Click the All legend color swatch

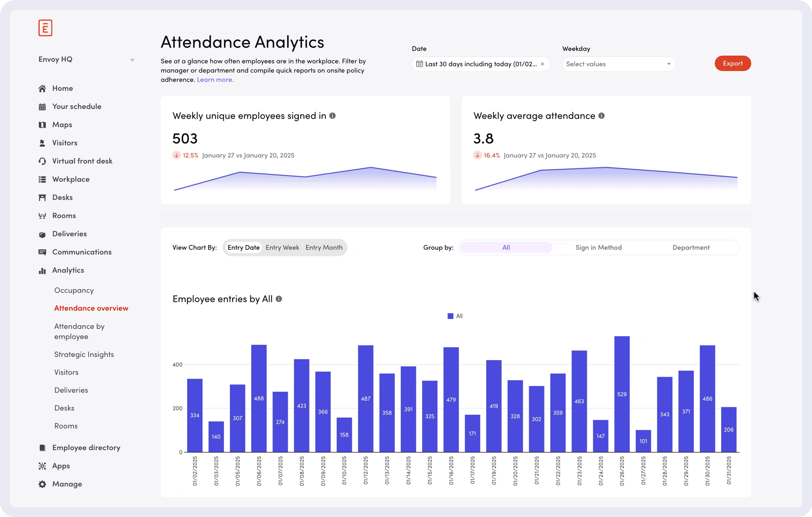coord(450,316)
